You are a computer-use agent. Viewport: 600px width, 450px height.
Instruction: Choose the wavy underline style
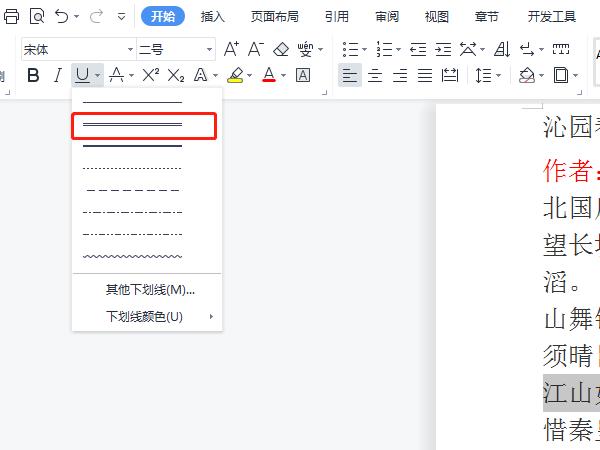click(x=132, y=256)
